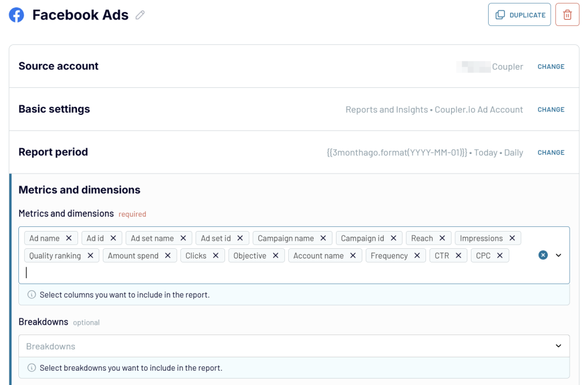Image resolution: width=588 pixels, height=385 pixels.
Task: Click the Metrics and dimensions section heading
Action: (79, 190)
